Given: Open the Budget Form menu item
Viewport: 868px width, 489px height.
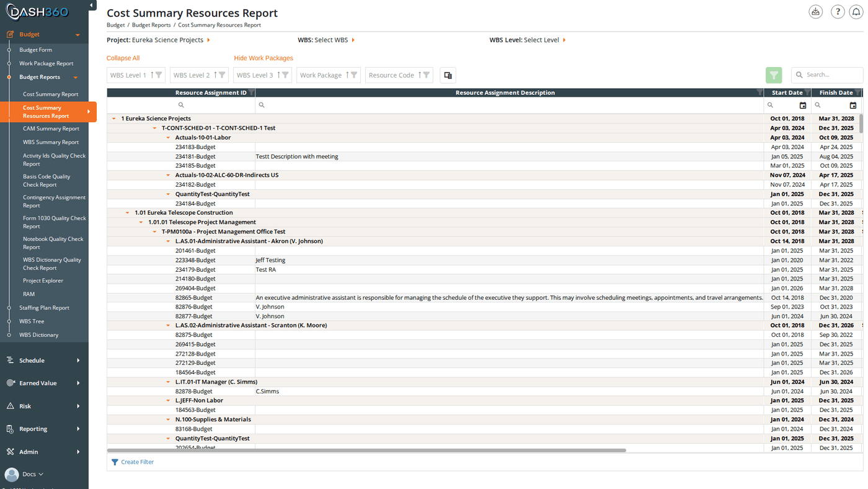Looking at the screenshot, I should 35,50.
